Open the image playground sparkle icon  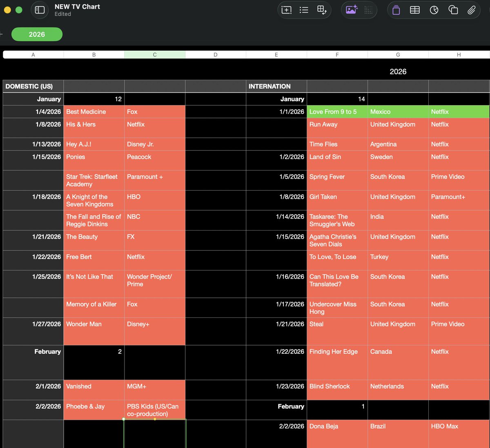(352, 10)
